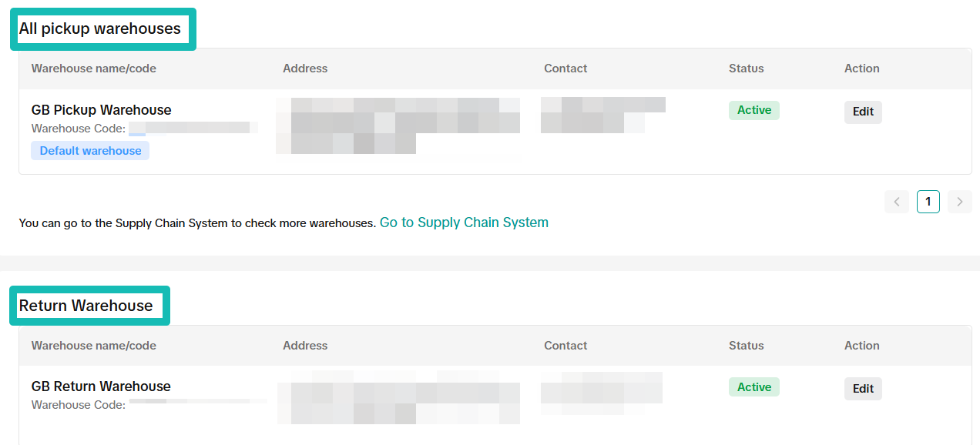This screenshot has width=980, height=445.
Task: Click the Active status badge for GB Return Warehouse
Action: [753, 386]
